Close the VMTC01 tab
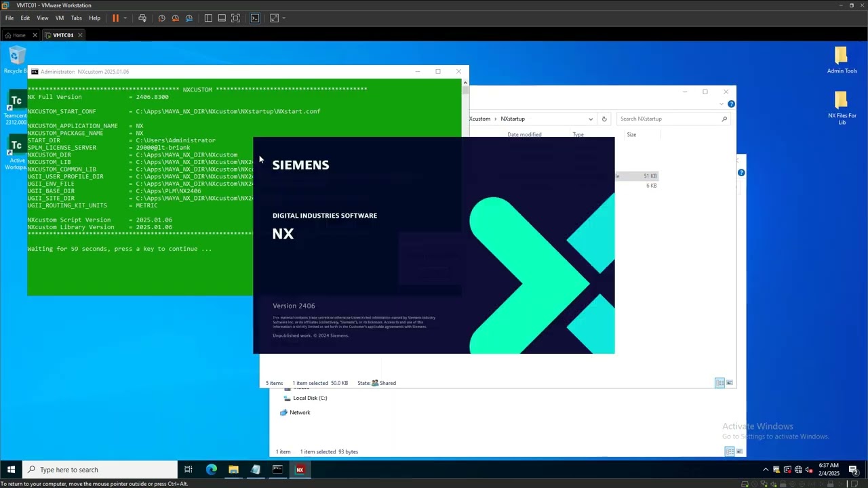The height and width of the screenshot is (488, 868). pyautogui.click(x=80, y=35)
